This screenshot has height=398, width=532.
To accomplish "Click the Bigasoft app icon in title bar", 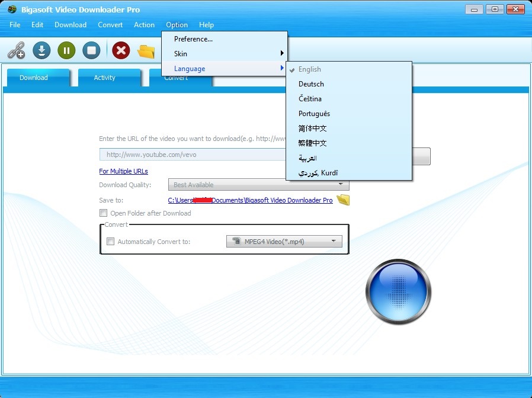I will pos(12,9).
